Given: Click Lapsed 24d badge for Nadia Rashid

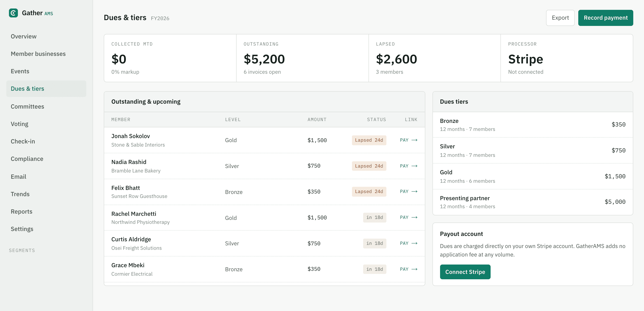Looking at the screenshot, I should pyautogui.click(x=369, y=166).
